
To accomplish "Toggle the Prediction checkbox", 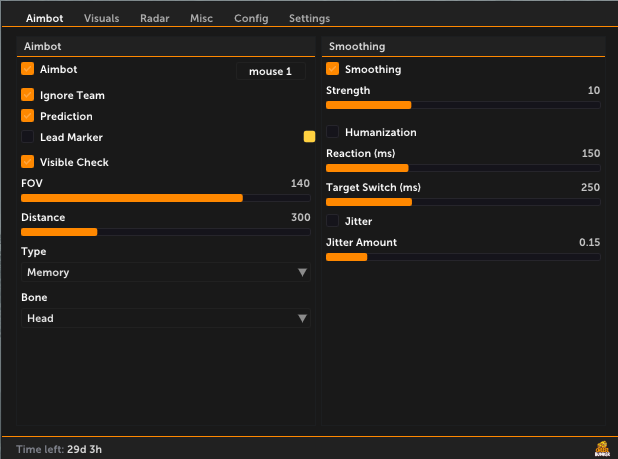I will pos(28,116).
